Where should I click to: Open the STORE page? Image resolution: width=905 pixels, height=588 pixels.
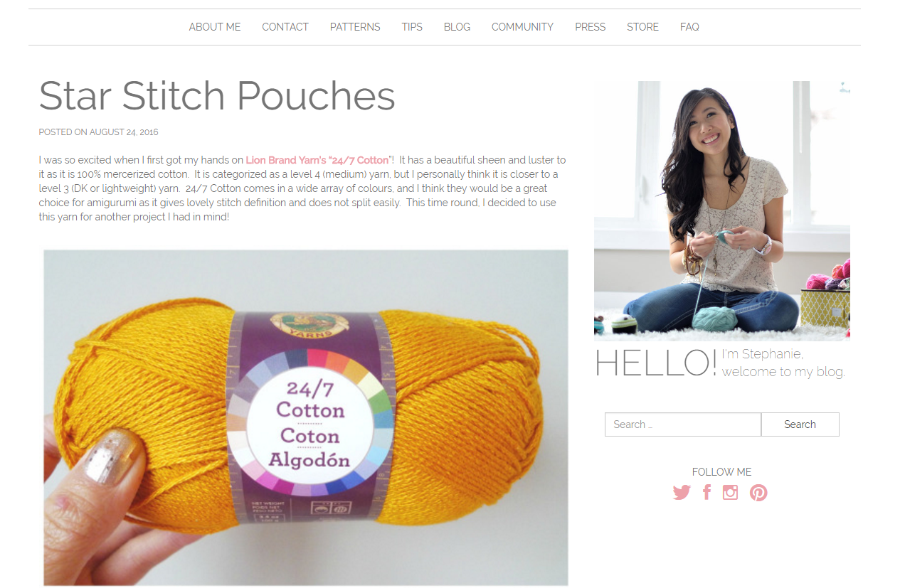[642, 27]
